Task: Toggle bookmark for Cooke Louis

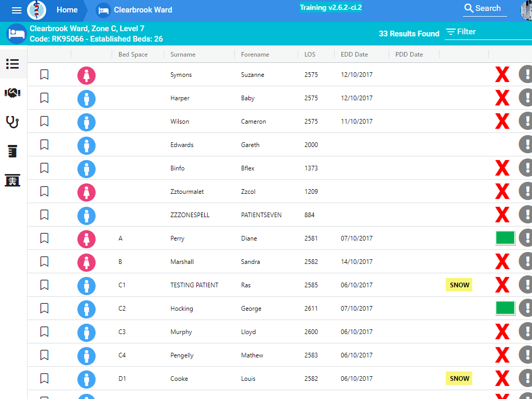Action: coord(45,378)
